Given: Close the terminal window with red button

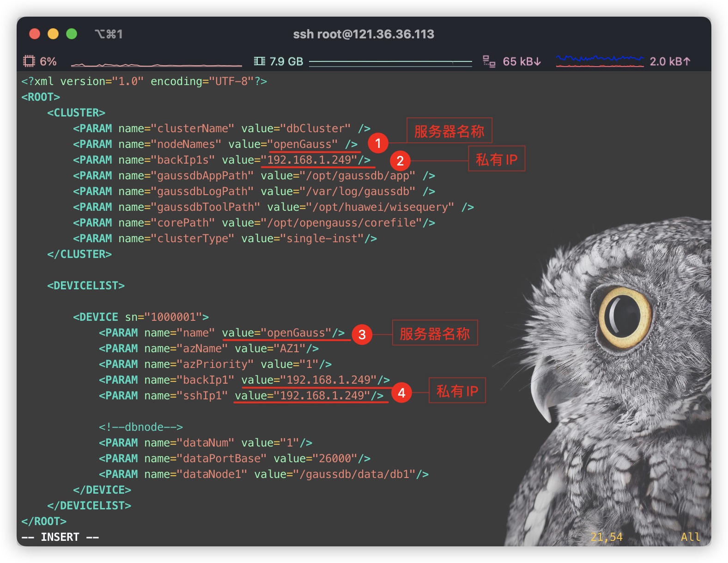Looking at the screenshot, I should pyautogui.click(x=35, y=34).
